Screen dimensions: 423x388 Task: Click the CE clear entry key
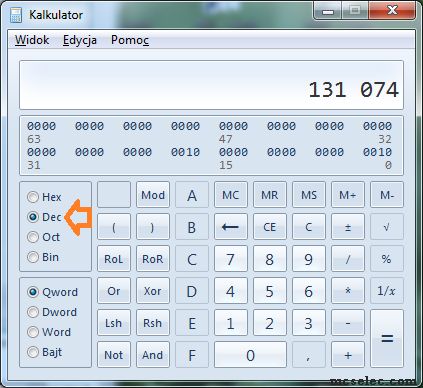click(270, 227)
